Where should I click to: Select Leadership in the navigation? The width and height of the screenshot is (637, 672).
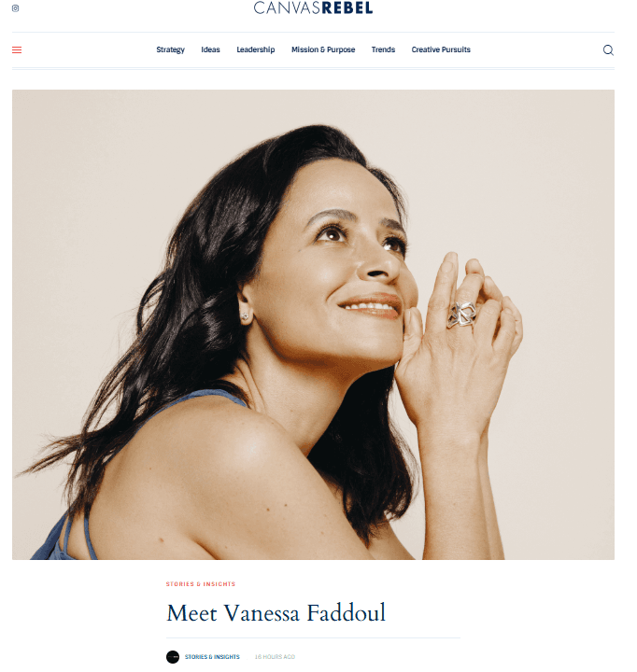coord(256,49)
